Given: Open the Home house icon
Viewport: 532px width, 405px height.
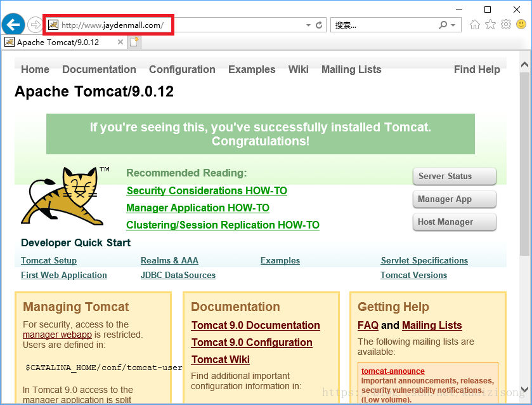Looking at the screenshot, I should click(x=475, y=25).
